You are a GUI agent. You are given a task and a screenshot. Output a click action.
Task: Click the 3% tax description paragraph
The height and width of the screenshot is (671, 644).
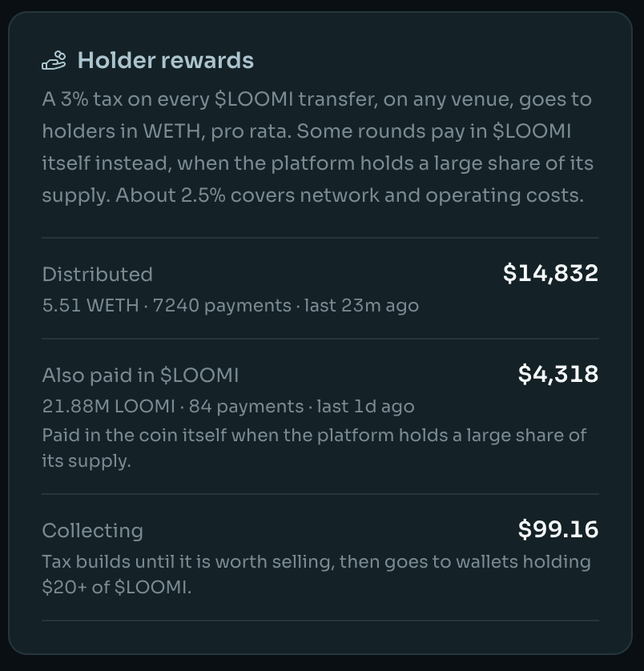coord(318,147)
